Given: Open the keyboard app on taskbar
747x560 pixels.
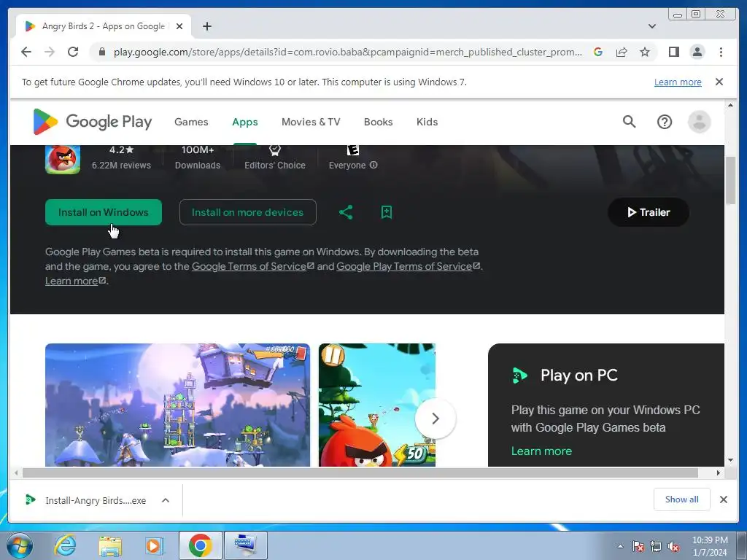Looking at the screenshot, I should pos(246,545).
